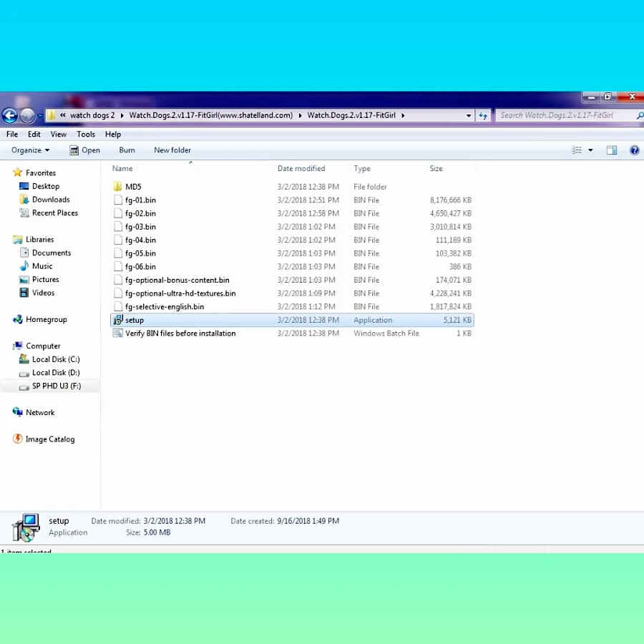The width and height of the screenshot is (644, 644).
Task: Click the 8,176,666 KB size cell
Action: tap(450, 200)
